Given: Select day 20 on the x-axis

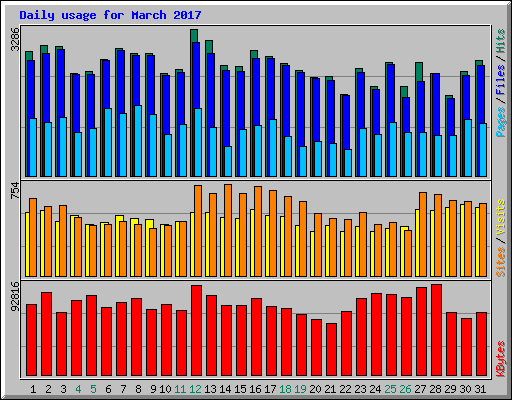Looking at the screenshot, I should click(x=315, y=389).
